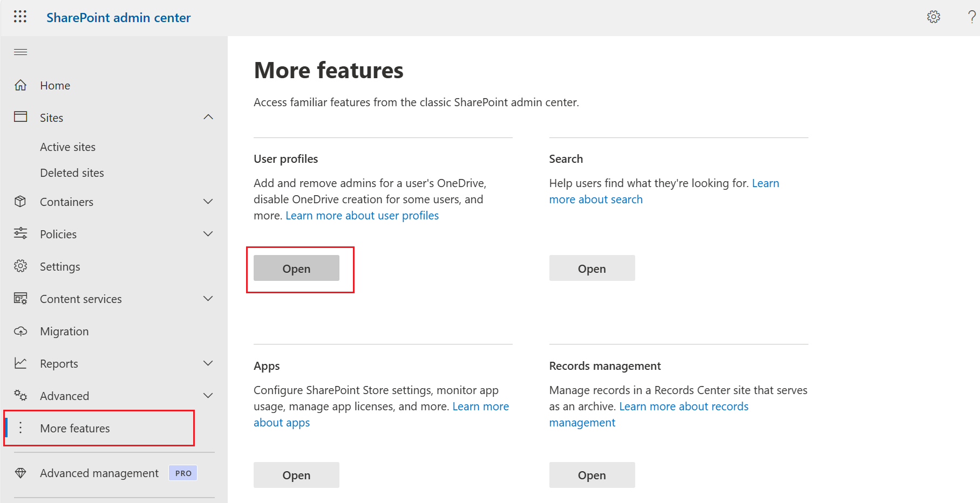
Task: Open the User profiles feature
Action: (296, 268)
